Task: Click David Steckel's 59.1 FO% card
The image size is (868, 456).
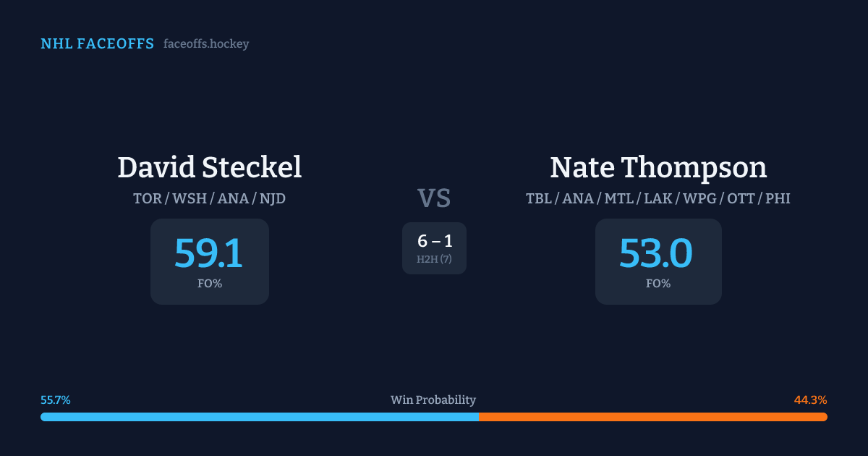Action: tap(209, 261)
